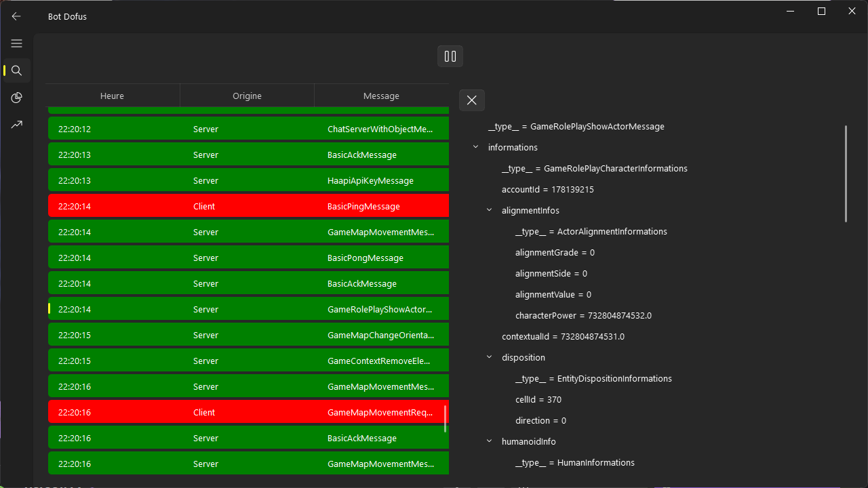Click the GameRolePlayShowActorMessage type line
868x488 pixels.
(x=576, y=126)
